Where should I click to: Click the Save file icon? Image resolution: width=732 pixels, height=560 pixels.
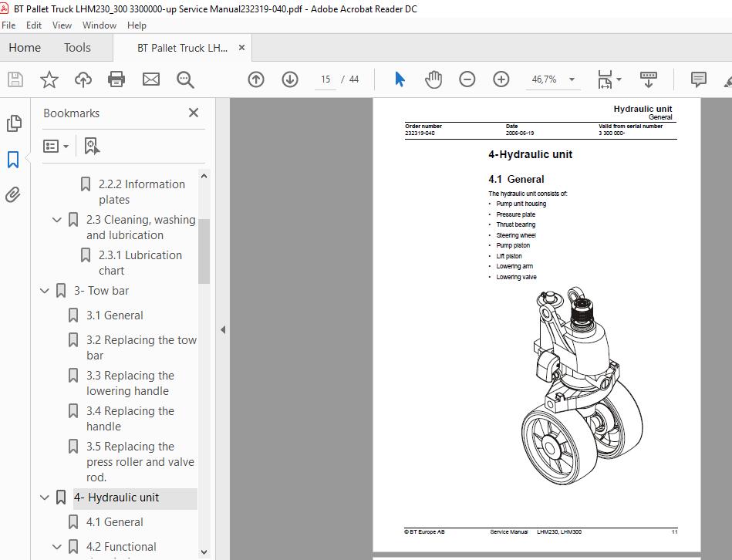[x=15, y=79]
